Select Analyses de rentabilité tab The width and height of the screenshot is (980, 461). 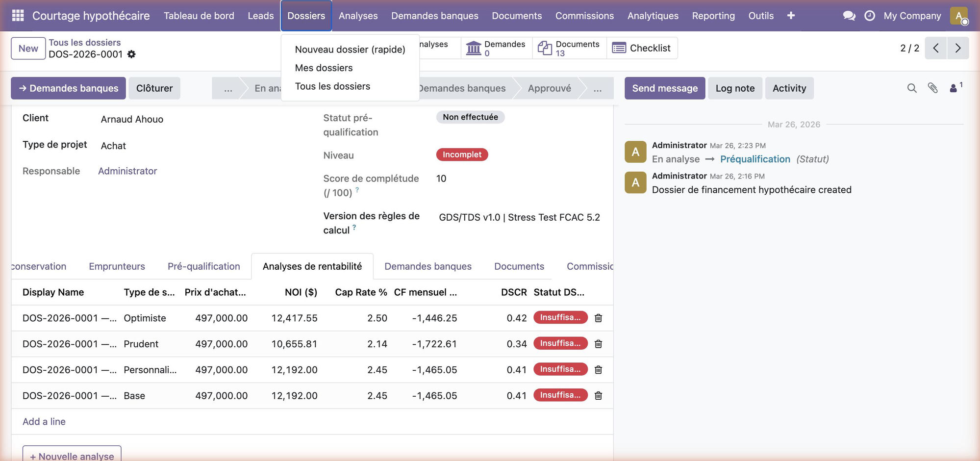[312, 266]
